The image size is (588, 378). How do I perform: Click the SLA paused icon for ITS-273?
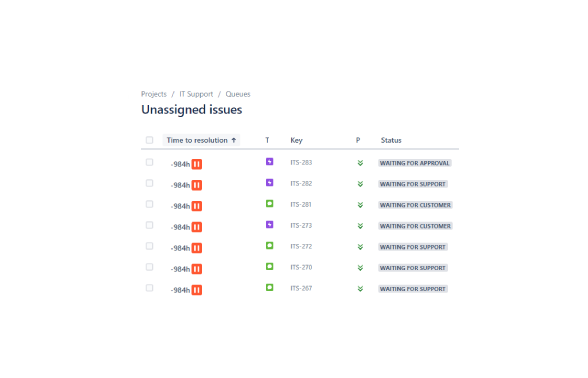point(197,227)
